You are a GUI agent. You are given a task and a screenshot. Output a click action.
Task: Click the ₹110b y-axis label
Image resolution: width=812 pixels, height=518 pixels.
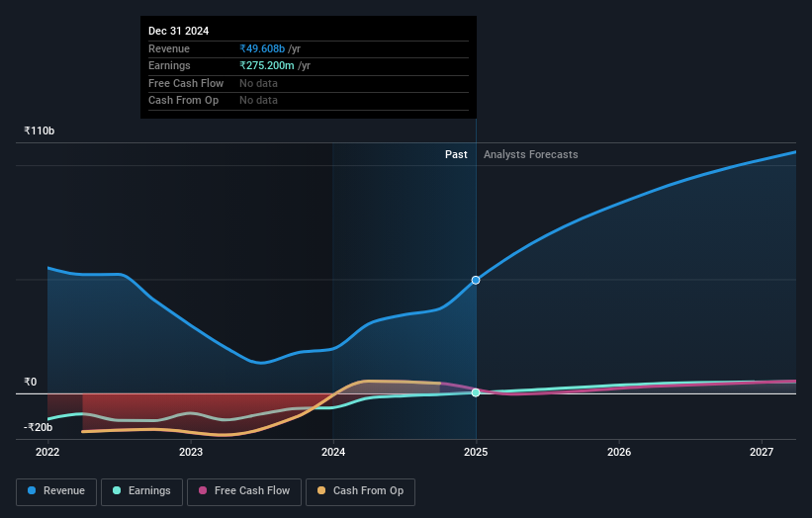pos(39,130)
